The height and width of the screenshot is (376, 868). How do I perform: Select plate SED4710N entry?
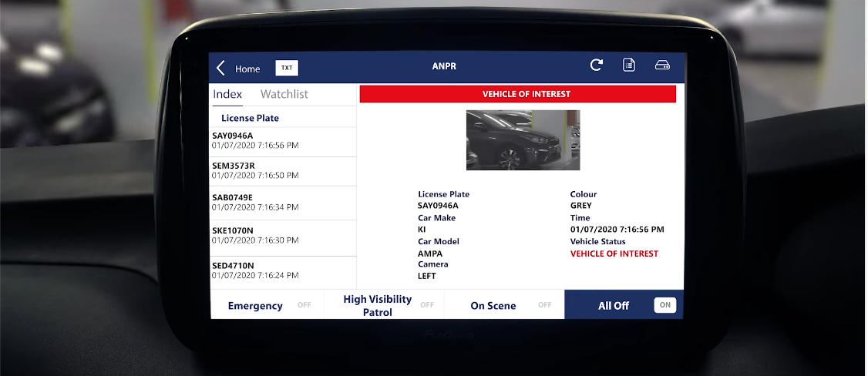tap(282, 270)
